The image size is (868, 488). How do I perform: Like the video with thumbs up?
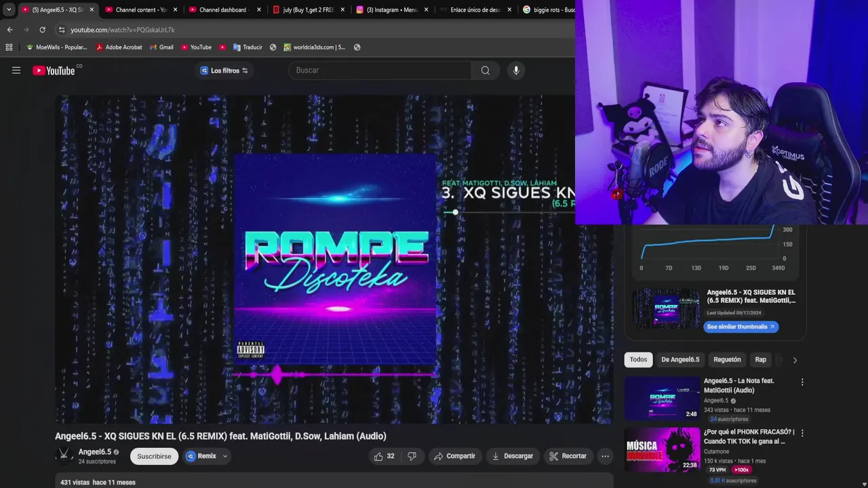(385, 456)
